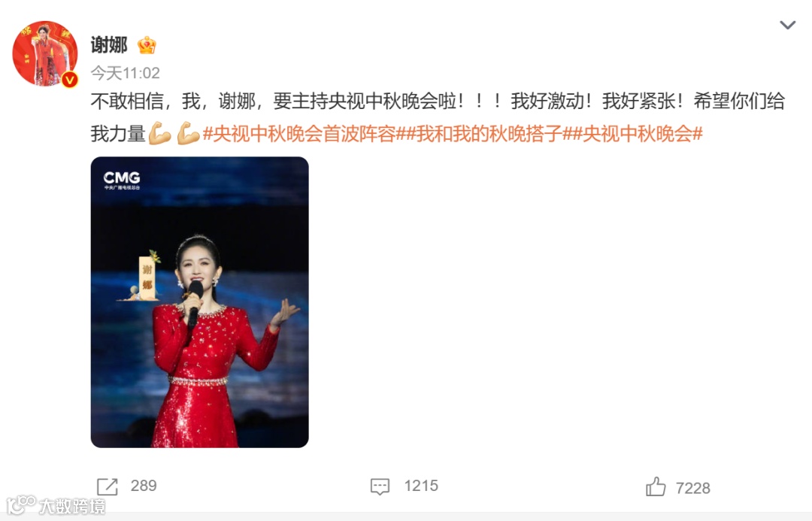
Task: Open the post options chevron menu
Action: coord(787,25)
